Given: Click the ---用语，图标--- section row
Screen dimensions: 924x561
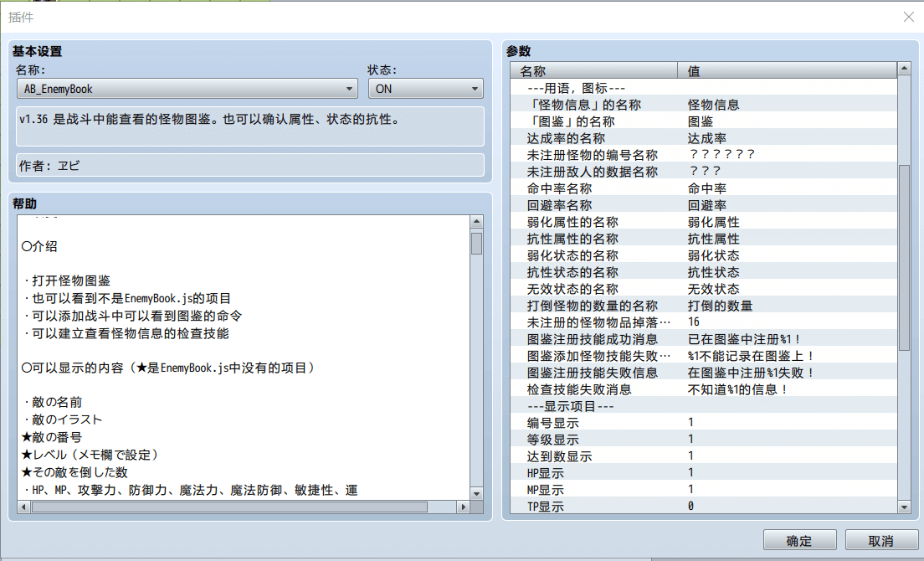Looking at the screenshot, I should (704, 89).
